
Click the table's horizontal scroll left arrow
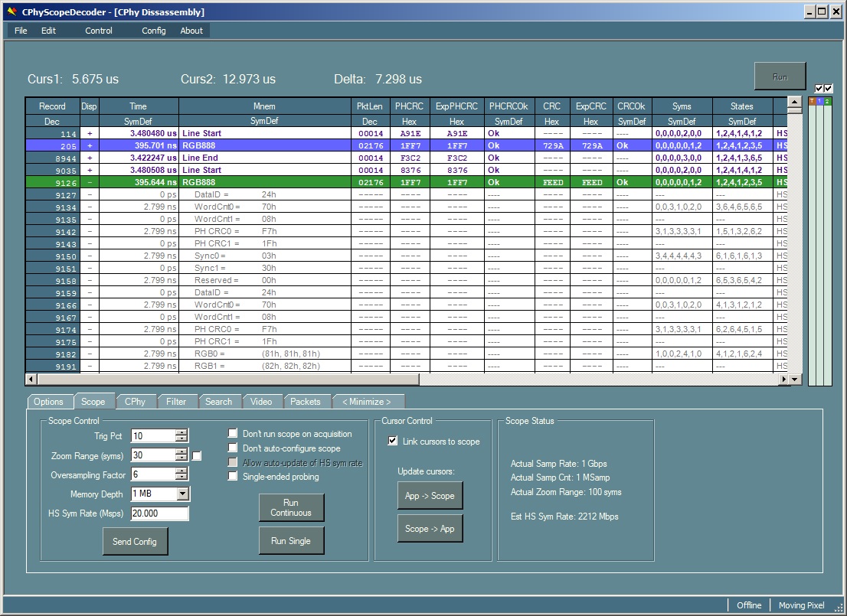click(31, 380)
